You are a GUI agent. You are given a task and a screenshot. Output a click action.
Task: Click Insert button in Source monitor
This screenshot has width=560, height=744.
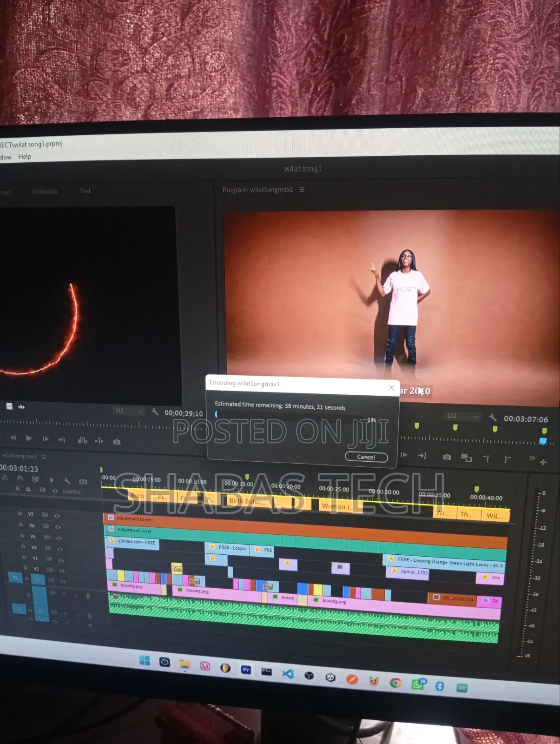click(83, 440)
